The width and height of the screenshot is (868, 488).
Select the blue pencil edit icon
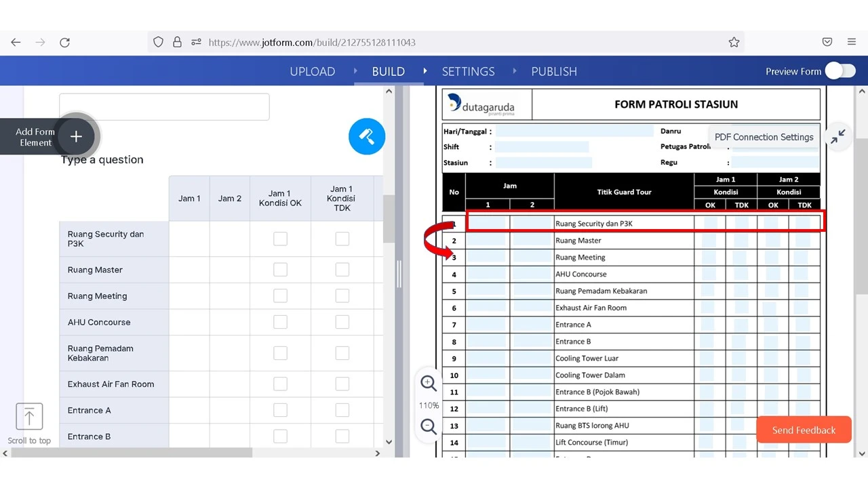pyautogui.click(x=367, y=136)
